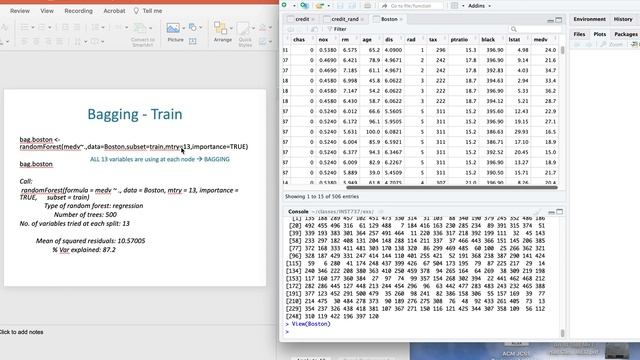Switch to the credit data tab
Viewport: 640px width, 360px height.
(x=302, y=19)
